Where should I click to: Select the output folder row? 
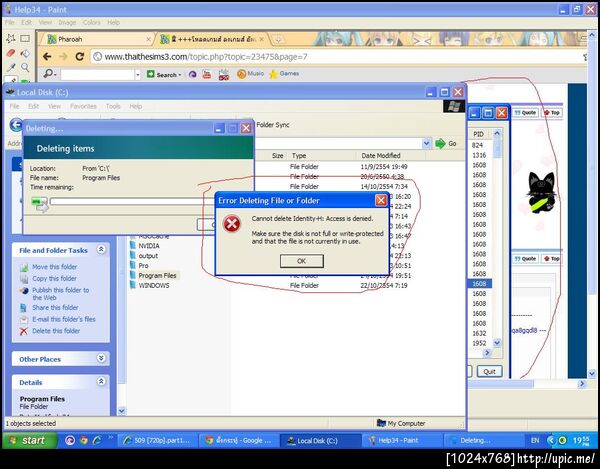(144, 256)
